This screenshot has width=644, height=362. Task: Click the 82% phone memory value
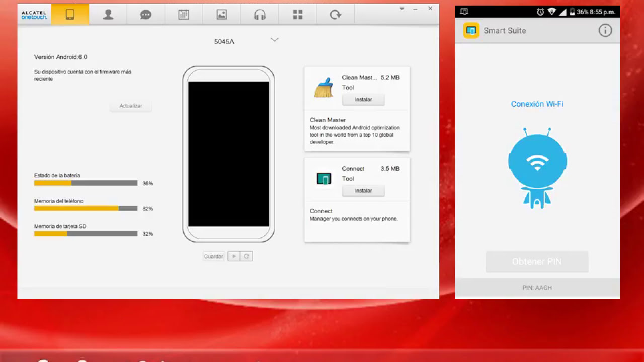[x=147, y=209]
